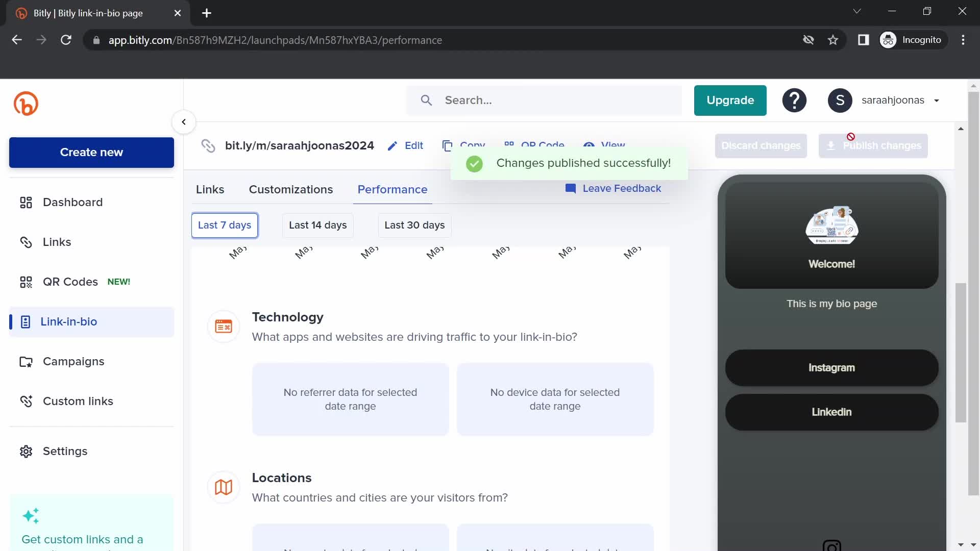980x551 pixels.
Task: Open Campaigns page
Action: (x=91, y=362)
